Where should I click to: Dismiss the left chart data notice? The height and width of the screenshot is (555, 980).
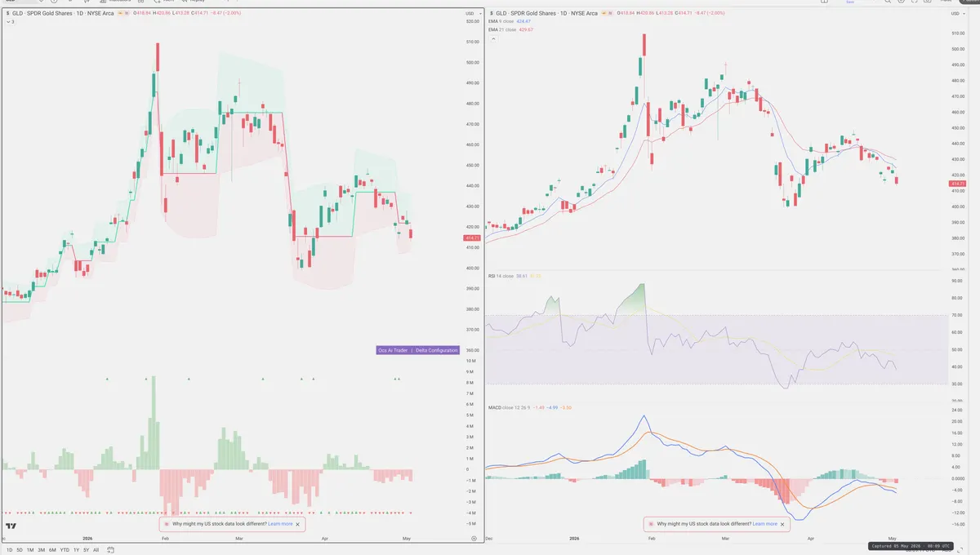(298, 524)
